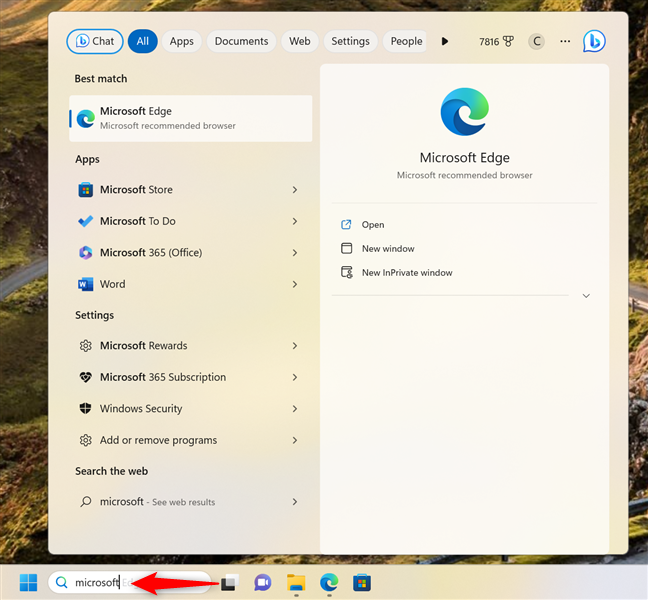Open Windows Security settings entry
Viewport: 648px width, 600px height.
coord(191,409)
